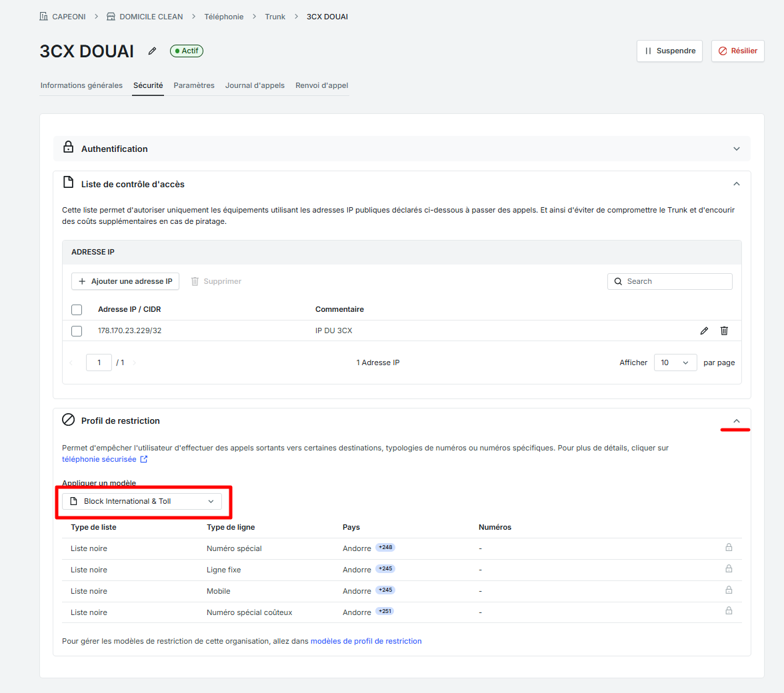The width and height of the screenshot is (784, 693).
Task: Click the Authentification padlock icon
Action: (x=69, y=147)
